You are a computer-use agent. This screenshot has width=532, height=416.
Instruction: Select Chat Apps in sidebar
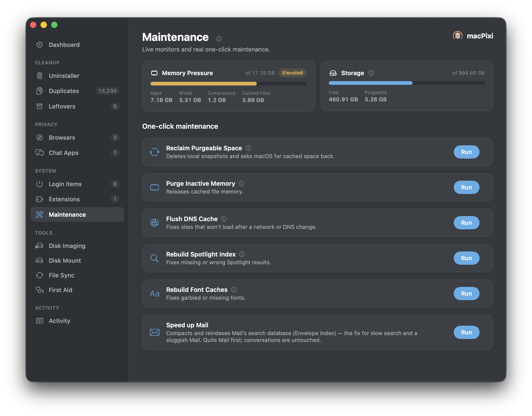(x=77, y=153)
